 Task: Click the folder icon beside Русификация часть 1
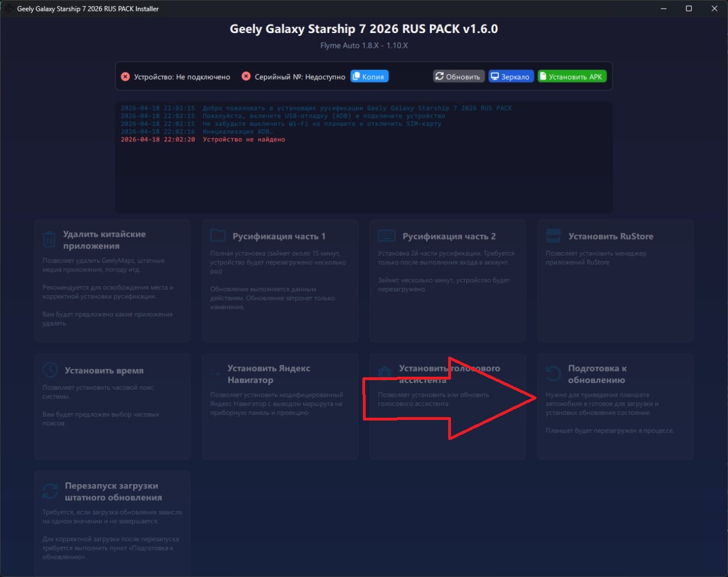(x=218, y=236)
